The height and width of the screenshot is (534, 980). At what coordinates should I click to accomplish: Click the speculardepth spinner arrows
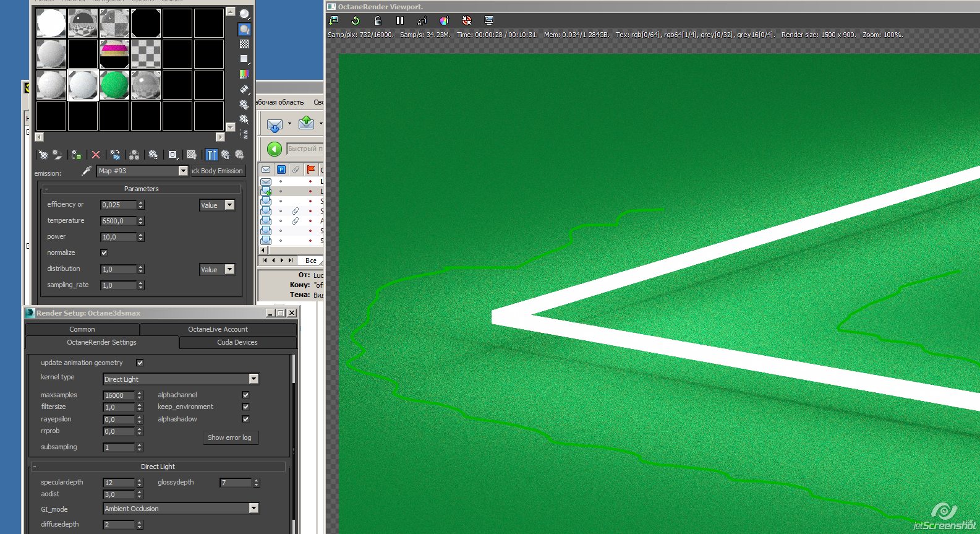pos(140,483)
